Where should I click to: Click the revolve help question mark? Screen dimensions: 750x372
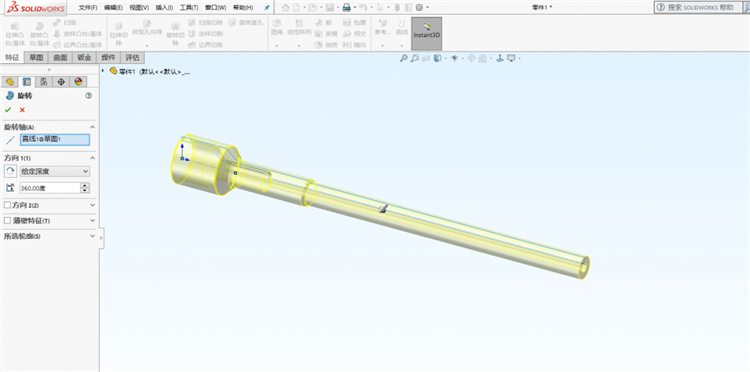(88, 96)
